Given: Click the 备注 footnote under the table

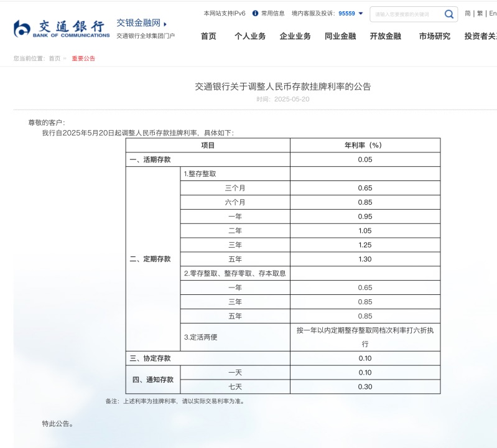Looking at the screenshot, I should click(x=175, y=401).
